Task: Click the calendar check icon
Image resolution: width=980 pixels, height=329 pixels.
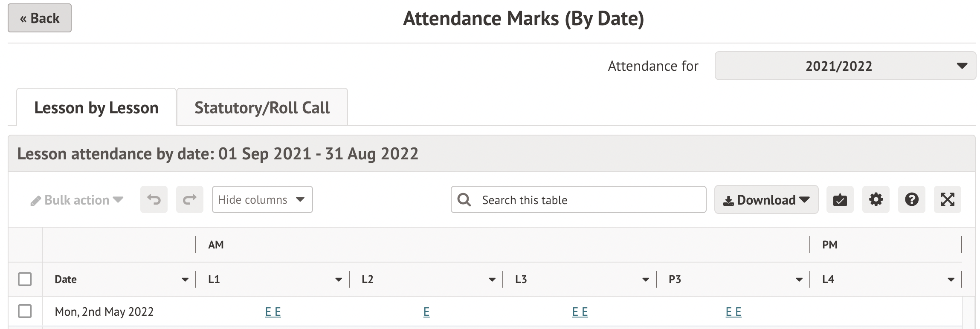Action: point(840,199)
